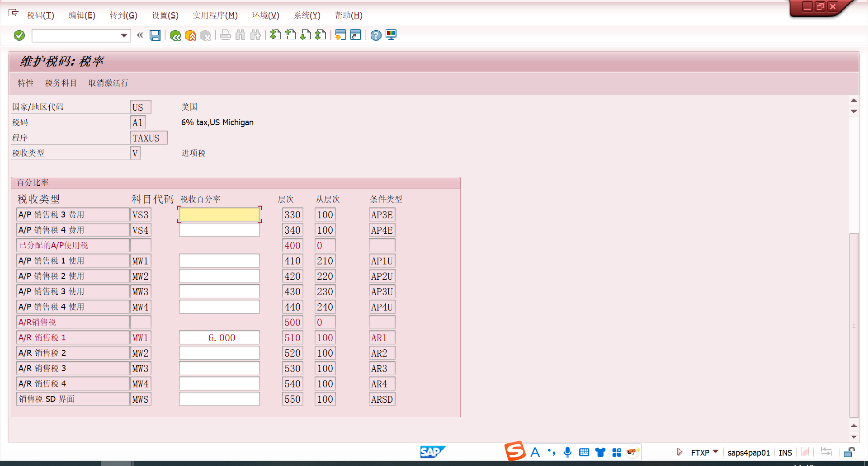Go to first page icon
Screen dimensions: 868x466
275,35
